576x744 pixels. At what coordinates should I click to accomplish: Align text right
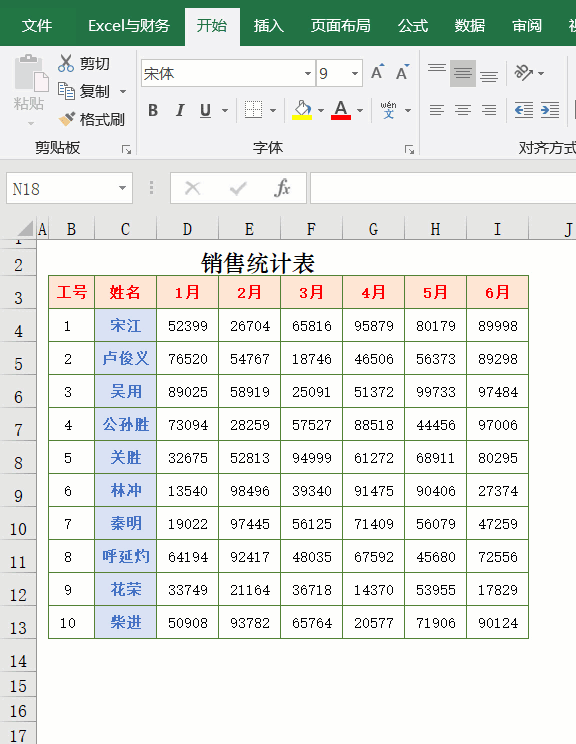(489, 110)
